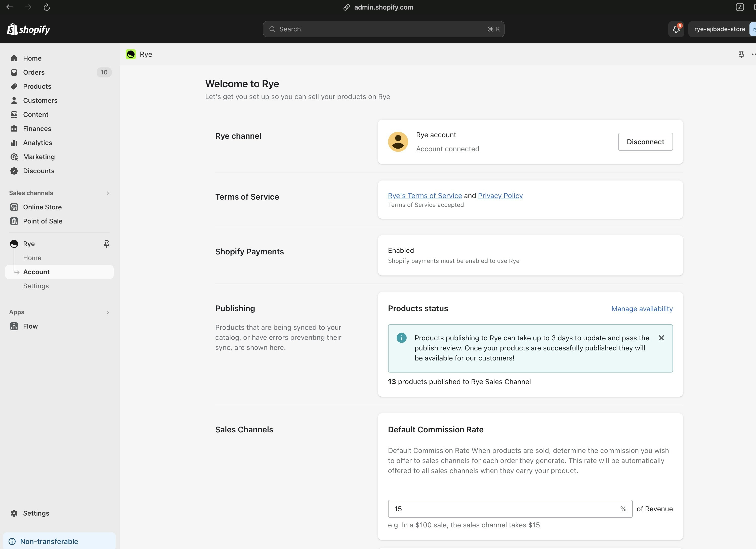Screen dimensions: 756x549
Task: Open Customers in the sidebar
Action: tap(59, 100)
